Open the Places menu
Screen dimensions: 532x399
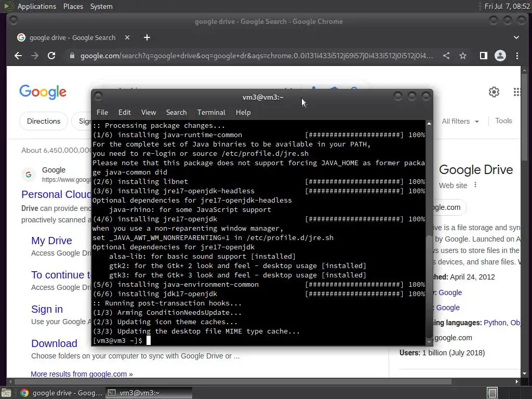pos(73,6)
